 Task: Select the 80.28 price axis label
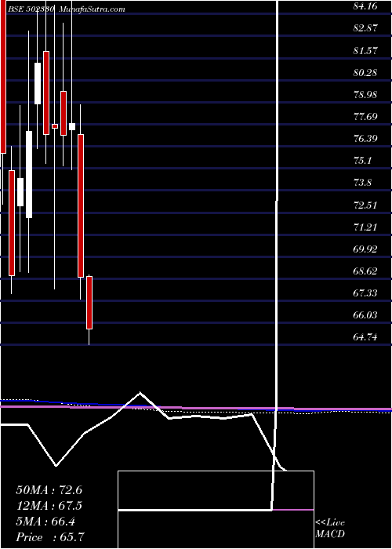pyautogui.click(x=365, y=72)
